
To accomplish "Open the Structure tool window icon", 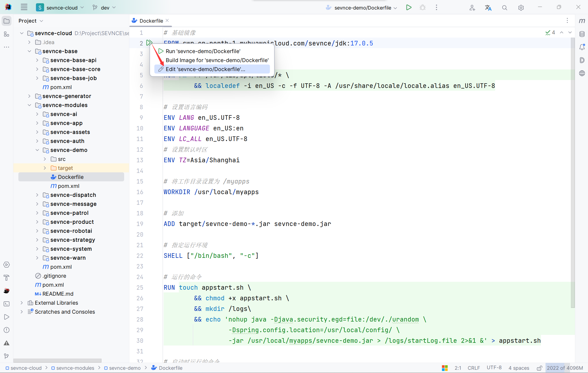I will [x=7, y=34].
